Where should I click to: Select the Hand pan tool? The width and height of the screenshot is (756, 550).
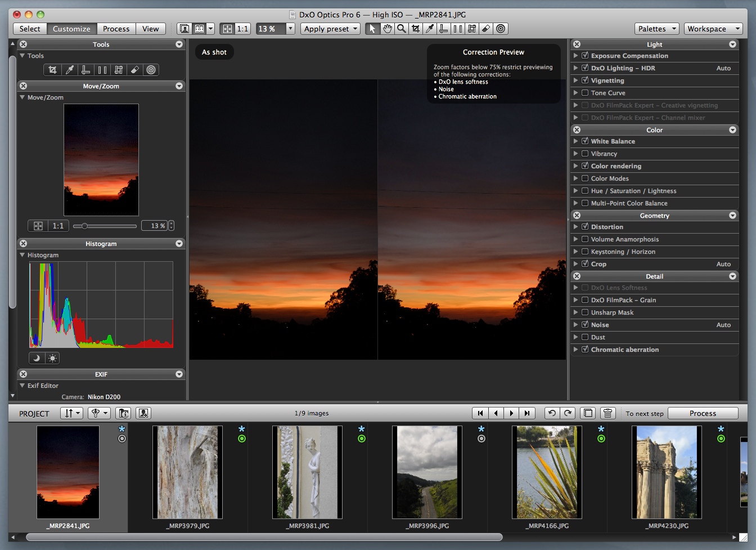click(x=387, y=29)
